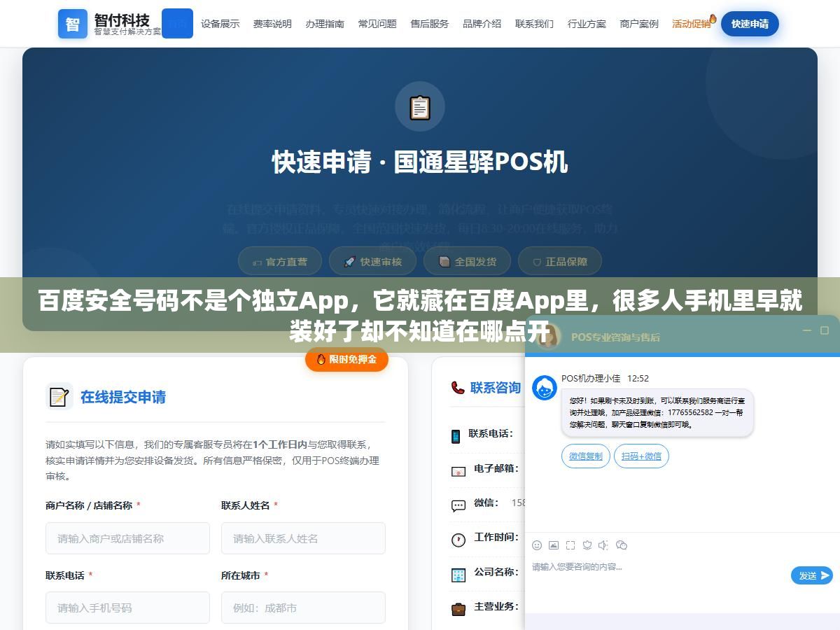Click the screenshot capture icon in chat toolbar
This screenshot has width=840, height=630.
coord(570,545)
